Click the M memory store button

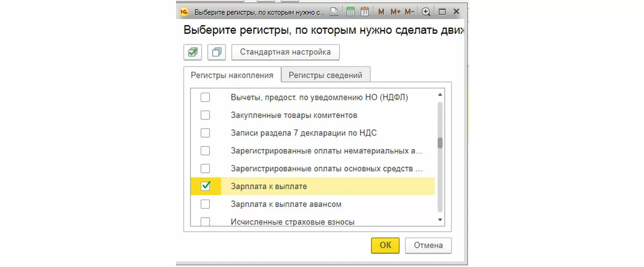tap(381, 11)
